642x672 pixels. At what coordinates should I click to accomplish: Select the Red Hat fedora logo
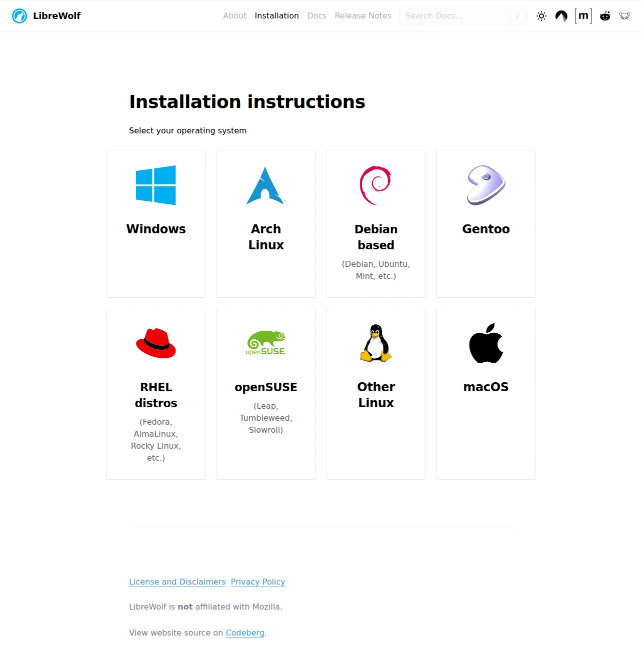156,343
